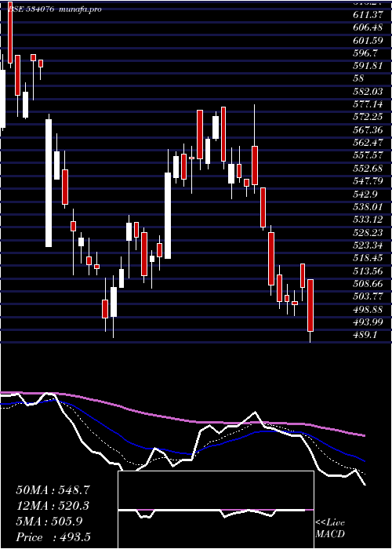Select the 533.12 price label
Image resolution: width=392 pixels, height=549 pixels.
(x=368, y=220)
